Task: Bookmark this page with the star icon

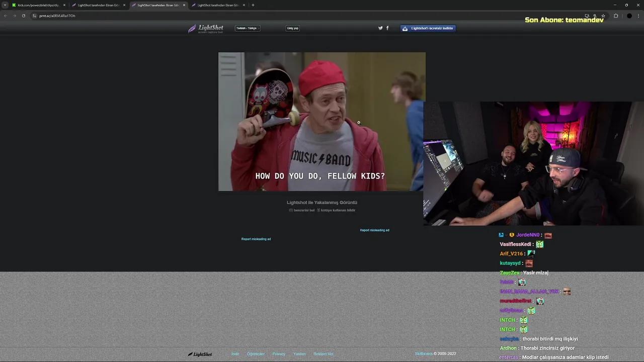Action: [x=603, y=16]
